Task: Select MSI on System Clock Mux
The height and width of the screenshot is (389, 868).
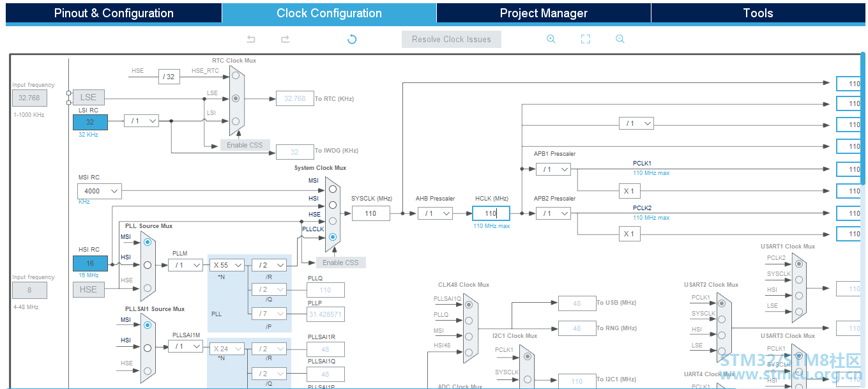Action: click(332, 188)
